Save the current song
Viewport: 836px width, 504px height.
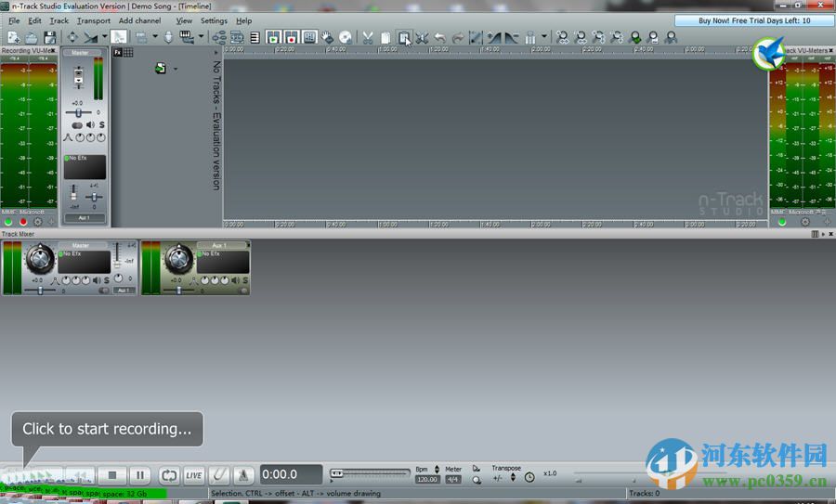pos(49,37)
